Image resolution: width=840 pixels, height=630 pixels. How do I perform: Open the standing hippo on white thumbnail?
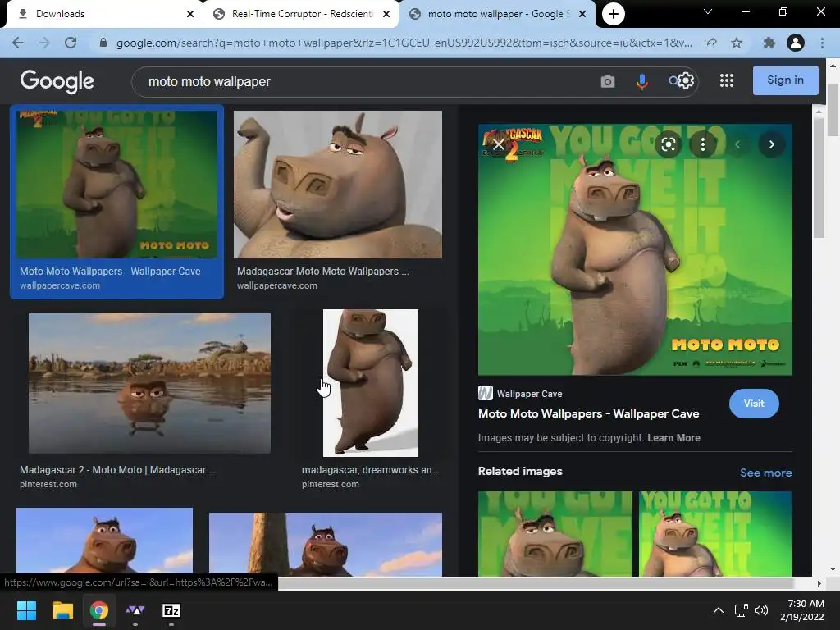(370, 383)
